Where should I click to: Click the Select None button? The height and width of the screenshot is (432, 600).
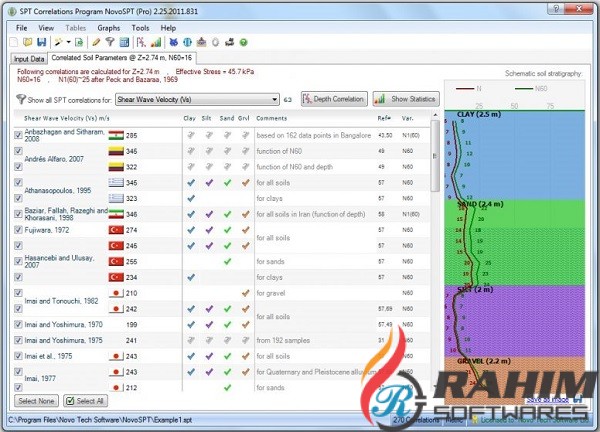click(36, 401)
